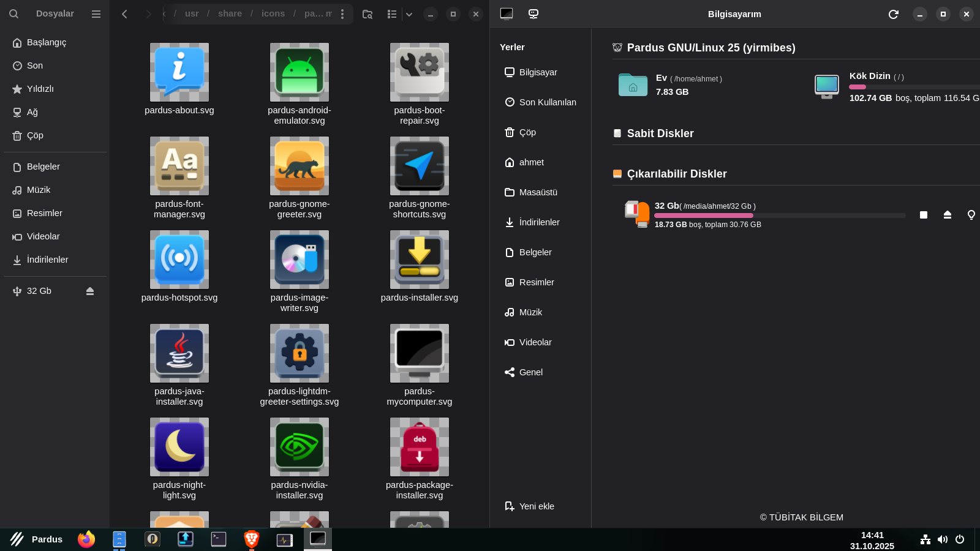The image size is (980, 551).
Task: Eject 32 Gb drive from Dosyalar sidebar
Action: (x=90, y=291)
